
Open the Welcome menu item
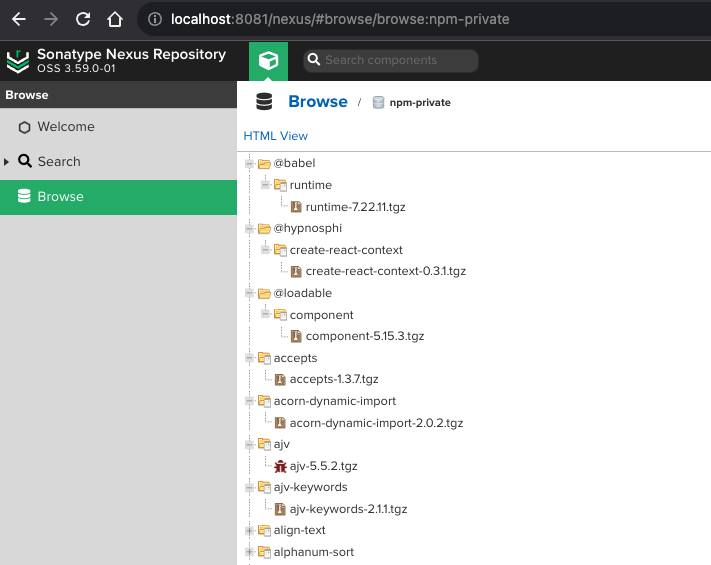click(118, 127)
